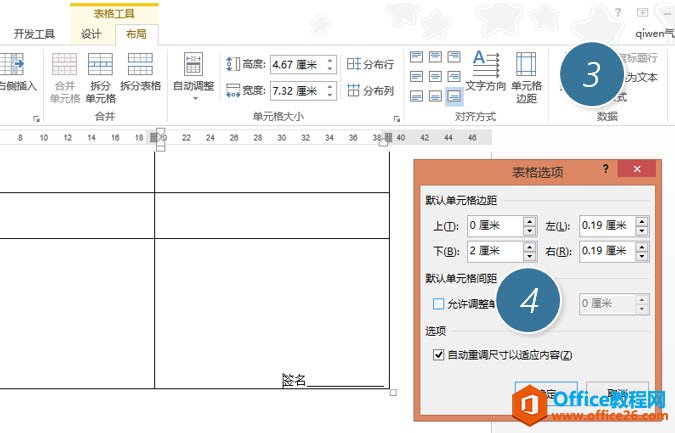Expand the 自动调整 (AutoFit) dropdown

(x=193, y=98)
